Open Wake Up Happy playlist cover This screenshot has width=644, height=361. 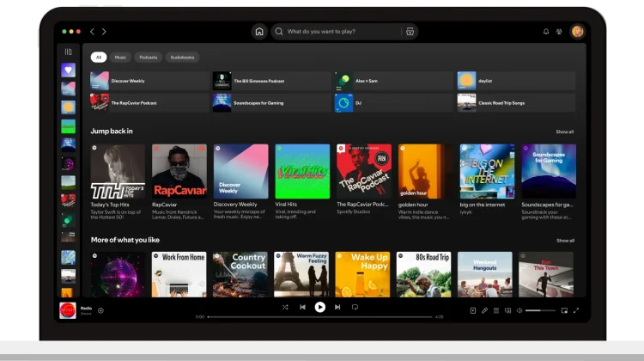click(362, 274)
